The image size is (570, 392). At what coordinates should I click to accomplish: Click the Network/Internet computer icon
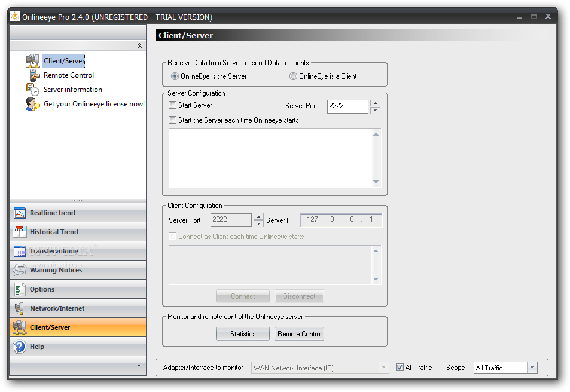click(x=20, y=308)
